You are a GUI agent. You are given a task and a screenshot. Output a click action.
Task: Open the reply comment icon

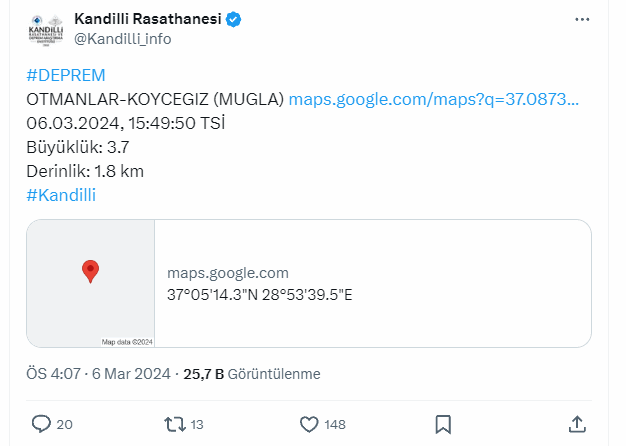click(41, 424)
